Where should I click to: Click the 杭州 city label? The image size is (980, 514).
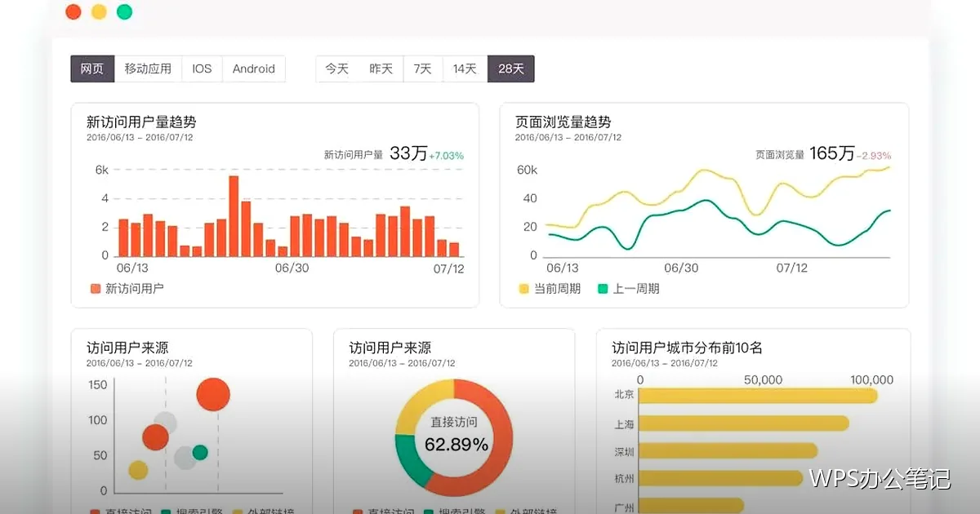[625, 477]
